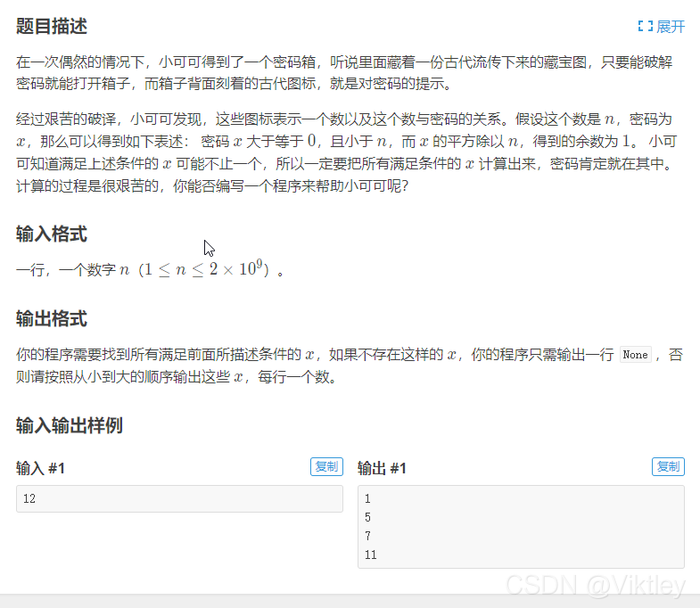The image size is (700, 608).
Task: Copy input #1 with 复制 button
Action: 326,467
